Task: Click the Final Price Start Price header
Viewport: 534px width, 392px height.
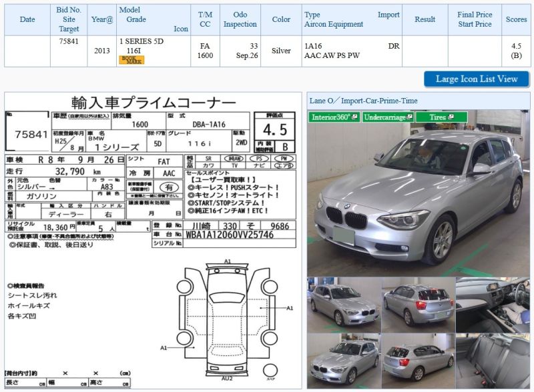Action: (475, 20)
